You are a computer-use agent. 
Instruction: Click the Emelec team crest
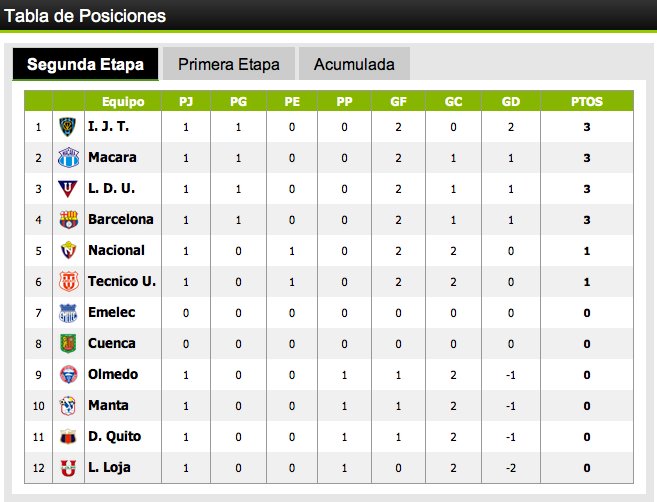click(x=68, y=313)
